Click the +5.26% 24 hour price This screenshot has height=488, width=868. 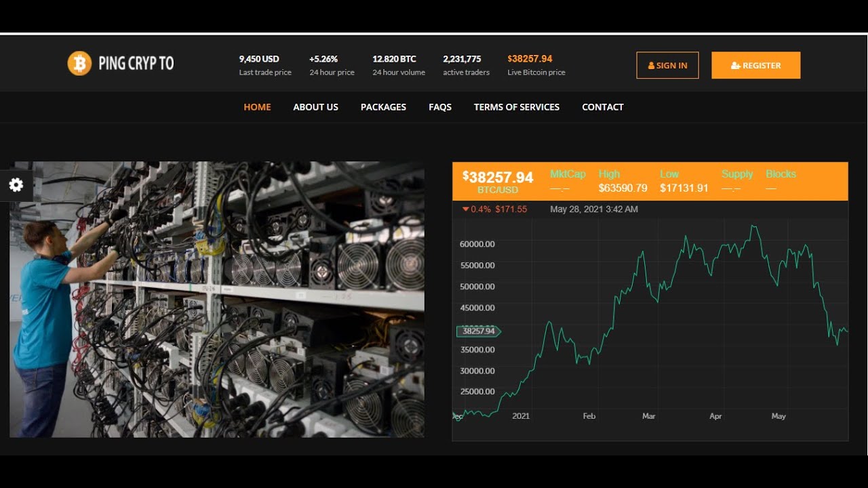tap(323, 59)
